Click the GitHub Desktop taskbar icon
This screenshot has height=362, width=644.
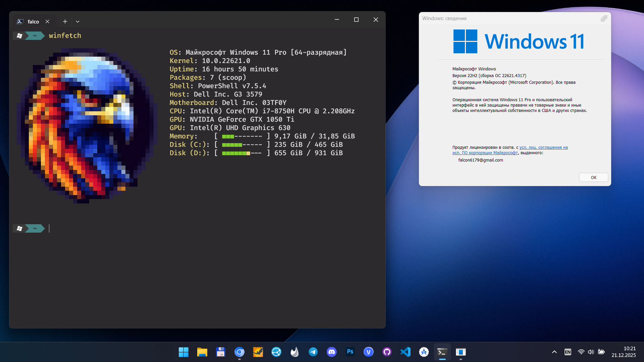coord(387,352)
